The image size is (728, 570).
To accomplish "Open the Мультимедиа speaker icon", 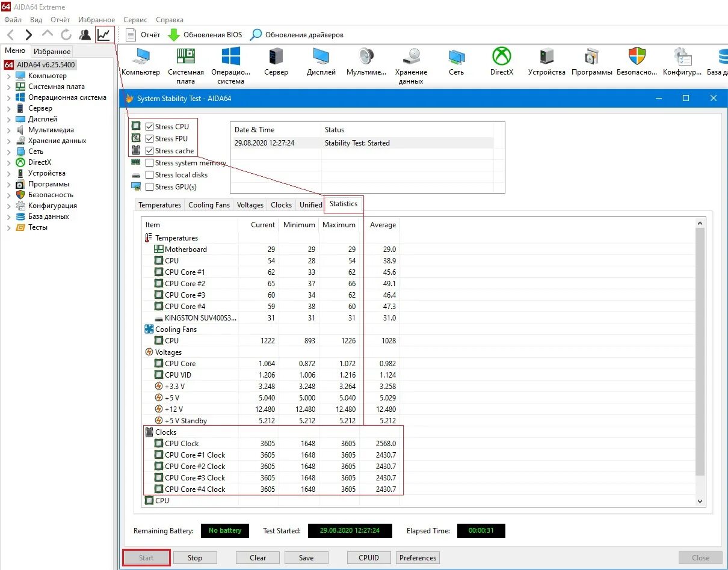I will pos(366,62).
